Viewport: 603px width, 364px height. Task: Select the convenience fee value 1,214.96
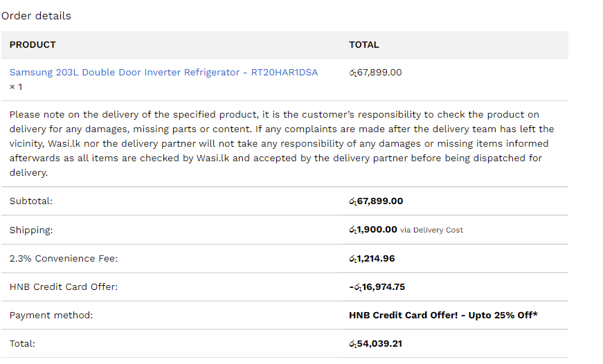coord(372,258)
